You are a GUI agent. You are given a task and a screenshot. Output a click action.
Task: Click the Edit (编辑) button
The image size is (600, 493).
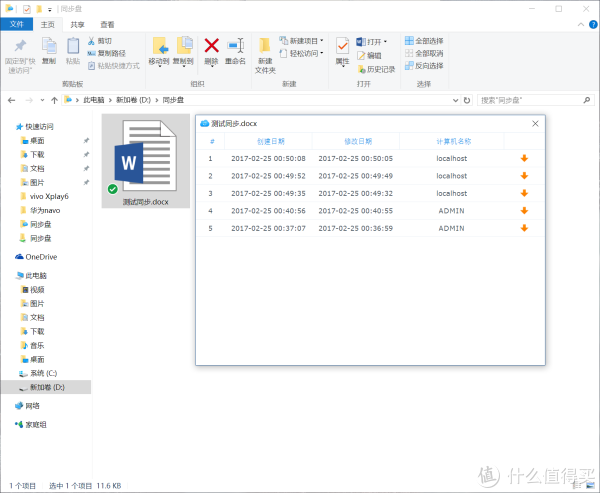click(369, 56)
